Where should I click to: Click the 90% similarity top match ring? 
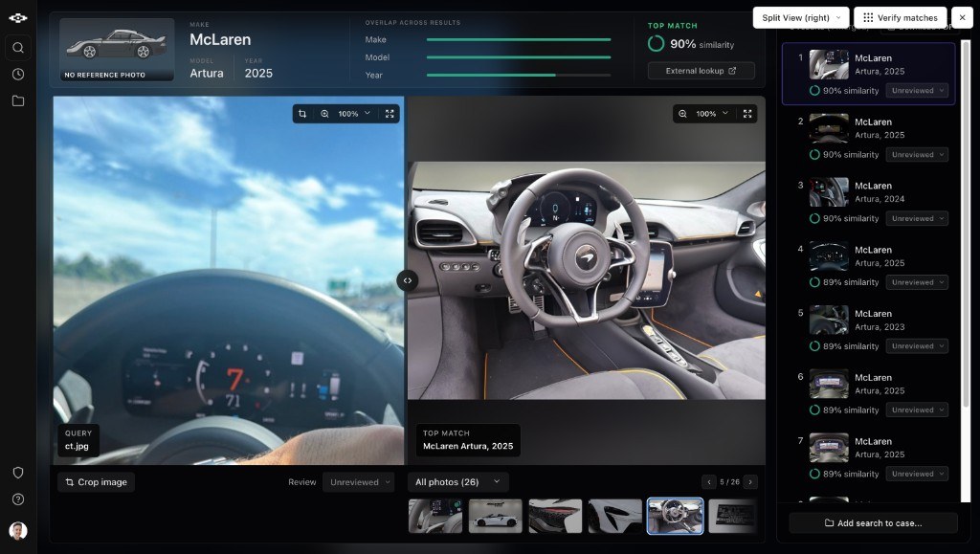pos(657,44)
